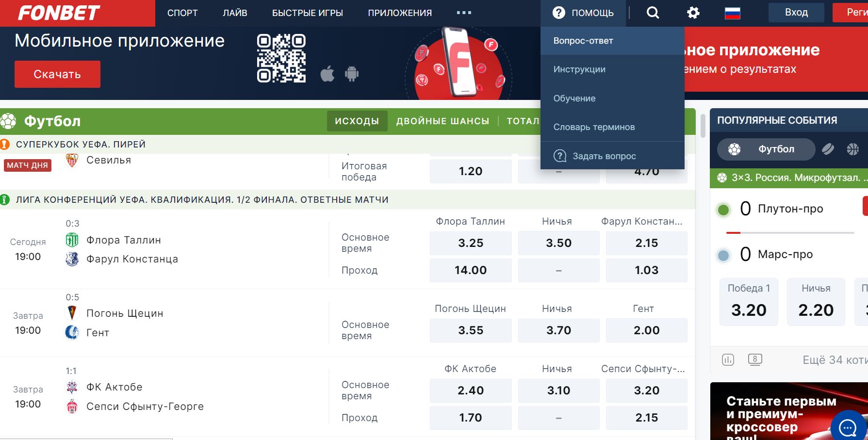Switch popular events to basketball icon
The height and width of the screenshot is (440, 868).
point(852,149)
